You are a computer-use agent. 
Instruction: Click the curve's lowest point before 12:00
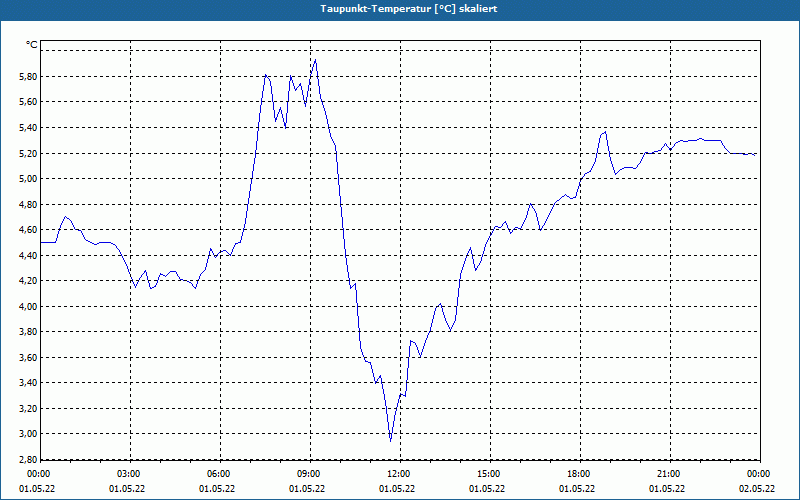click(x=390, y=441)
